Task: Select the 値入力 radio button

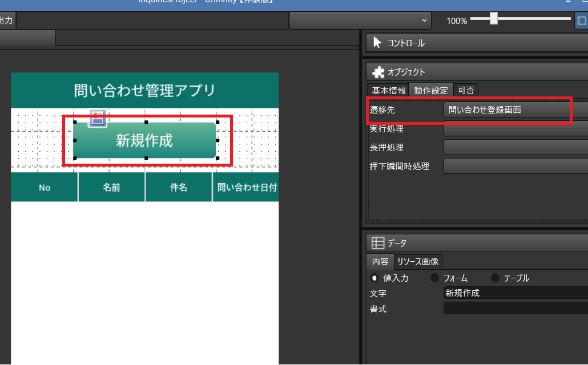Action: point(374,278)
